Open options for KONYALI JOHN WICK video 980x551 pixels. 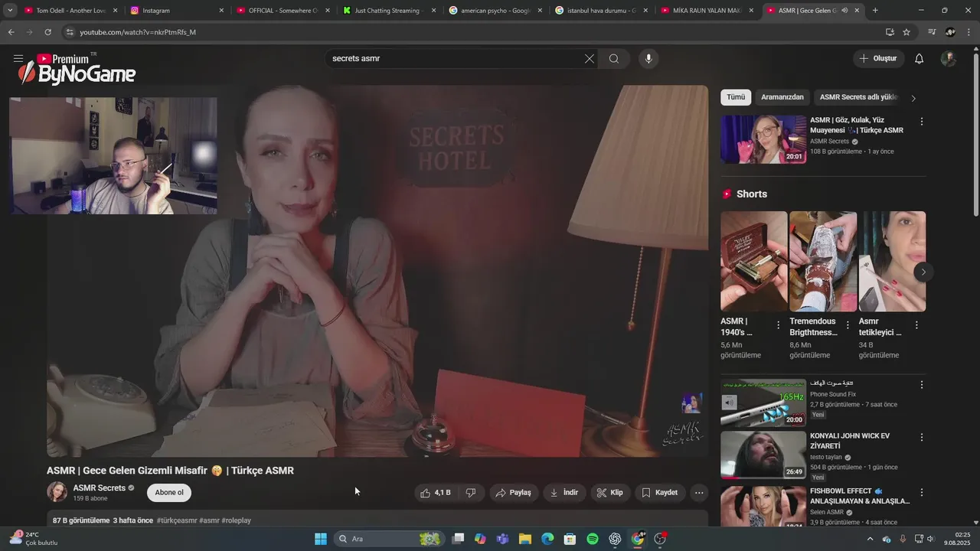point(922,438)
